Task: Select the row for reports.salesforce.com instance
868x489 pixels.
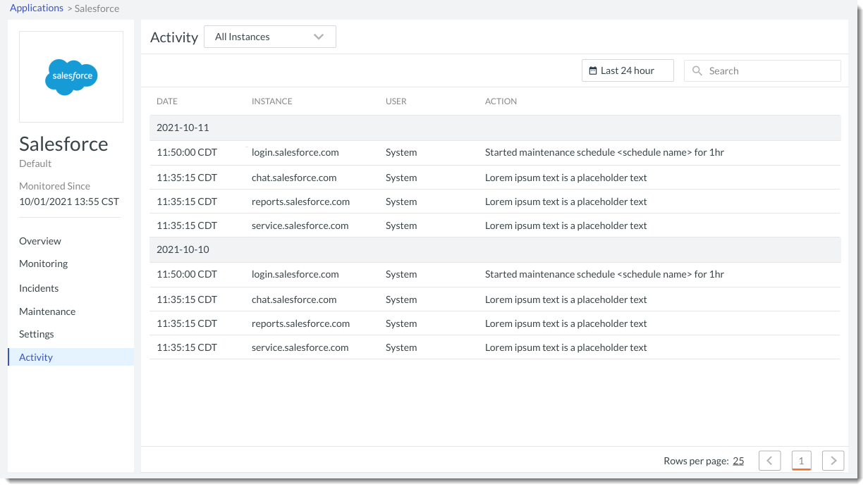Action: pos(300,202)
